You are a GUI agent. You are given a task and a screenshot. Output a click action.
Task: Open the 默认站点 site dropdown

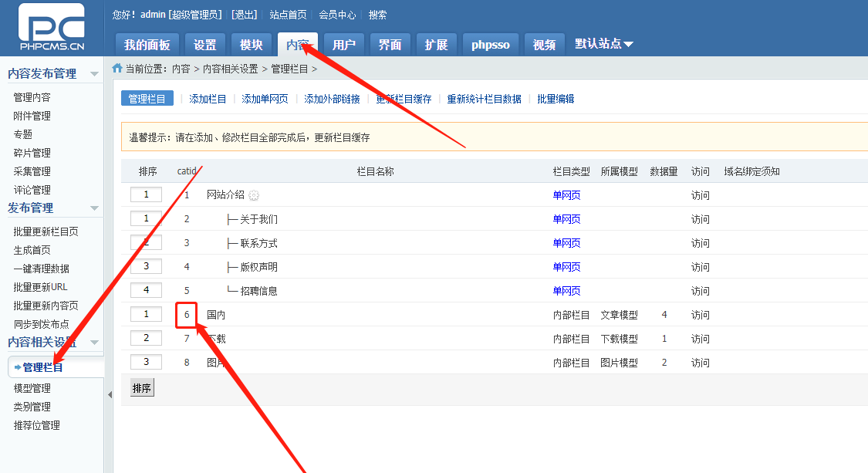tap(603, 44)
